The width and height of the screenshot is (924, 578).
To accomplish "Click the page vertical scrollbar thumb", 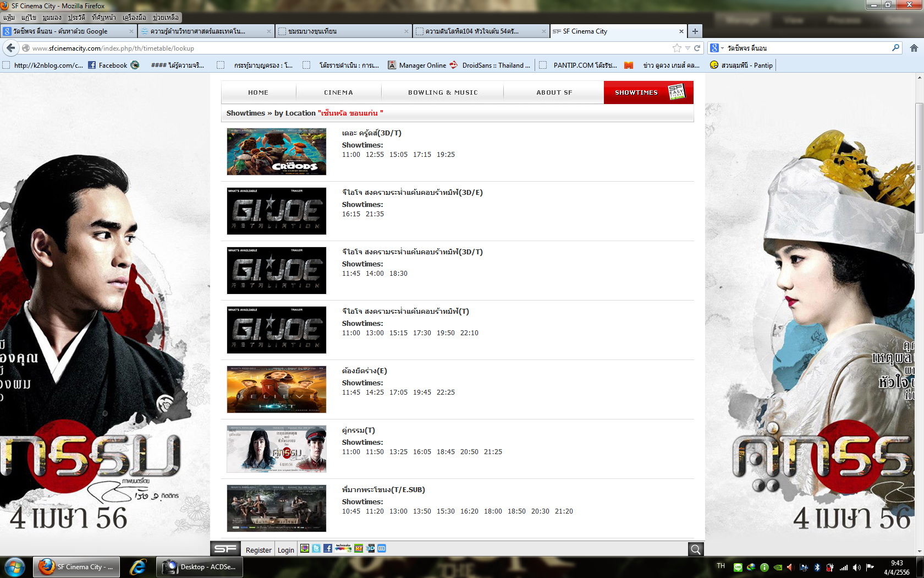I will coord(919,168).
